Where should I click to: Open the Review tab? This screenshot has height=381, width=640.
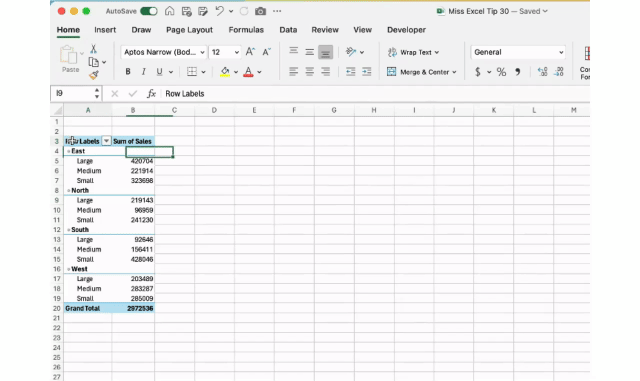click(325, 30)
